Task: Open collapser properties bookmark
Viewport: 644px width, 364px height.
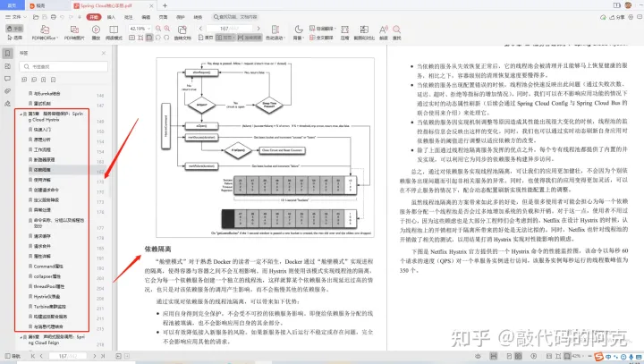Action: tap(47, 276)
